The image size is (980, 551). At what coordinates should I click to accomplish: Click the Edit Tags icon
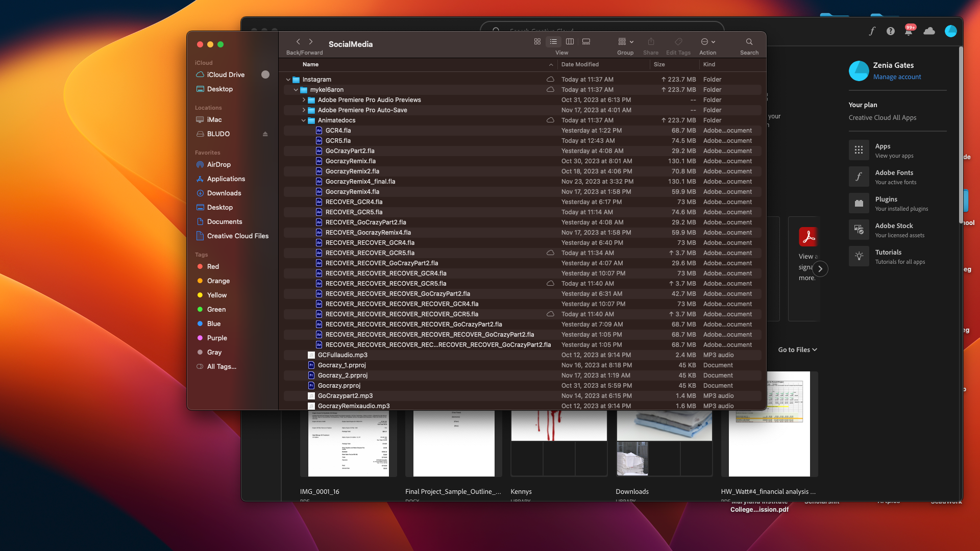(x=678, y=42)
